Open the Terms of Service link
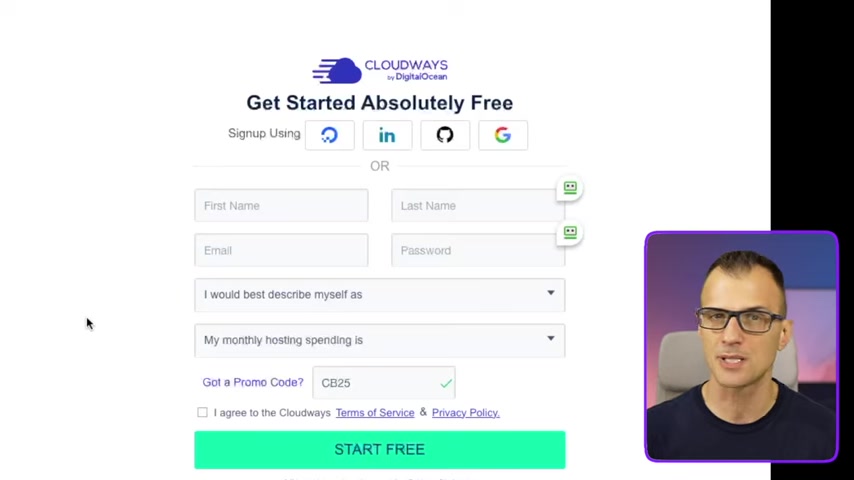854x480 pixels. coord(375,413)
